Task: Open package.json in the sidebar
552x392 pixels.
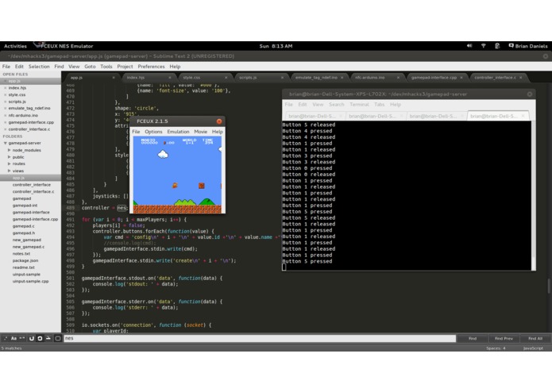Action: (x=25, y=260)
